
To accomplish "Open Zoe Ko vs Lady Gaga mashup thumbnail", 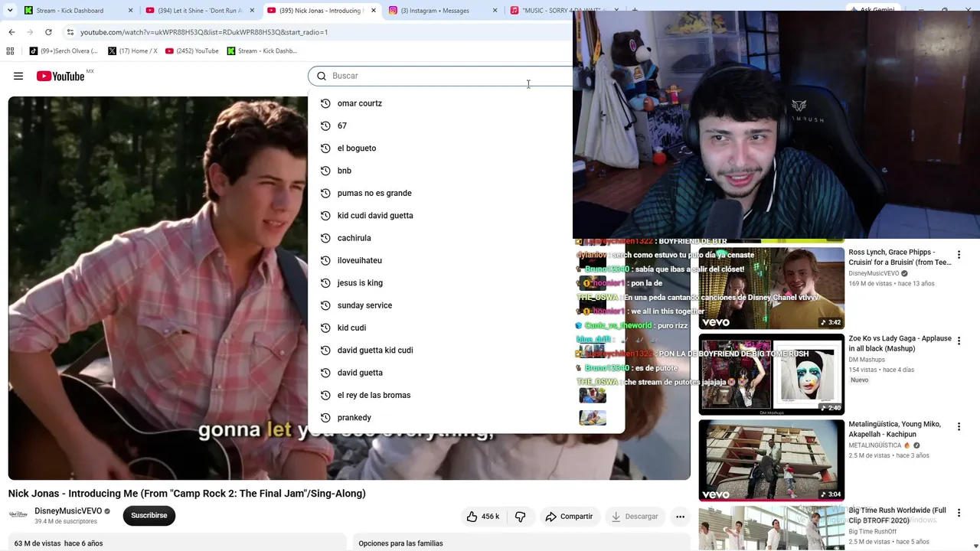I will click(x=771, y=374).
